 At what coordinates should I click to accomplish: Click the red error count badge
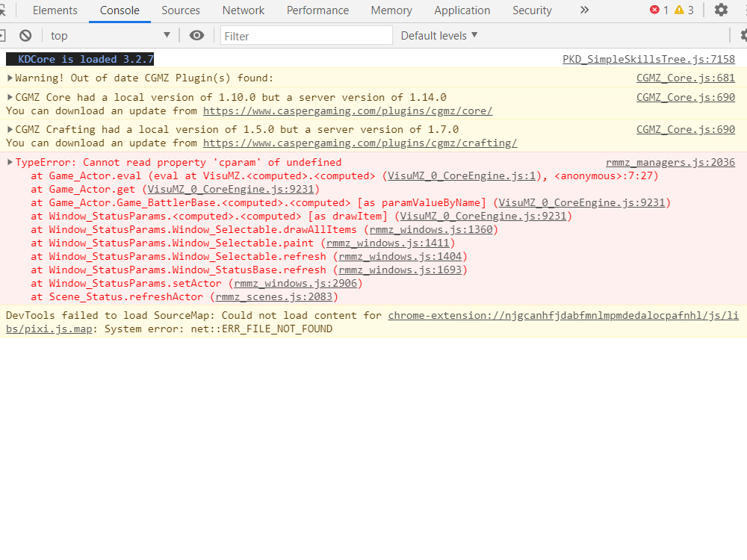coord(660,10)
